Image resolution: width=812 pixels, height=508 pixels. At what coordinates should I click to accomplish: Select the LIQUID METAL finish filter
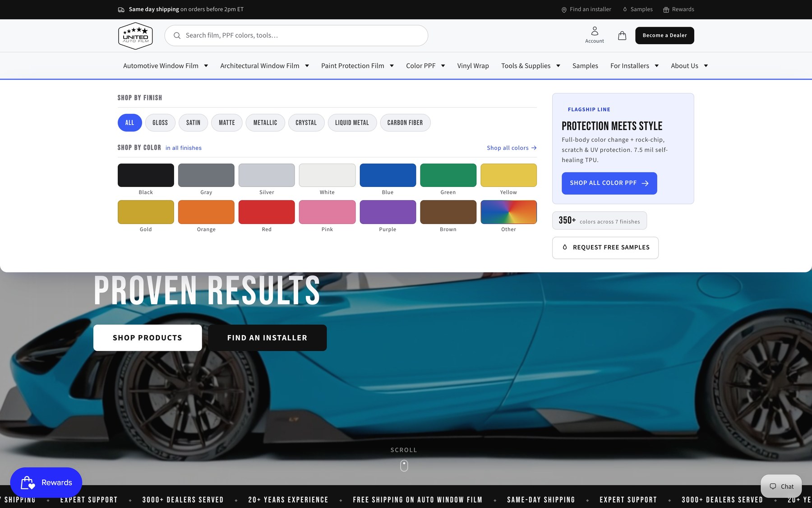[352, 123]
